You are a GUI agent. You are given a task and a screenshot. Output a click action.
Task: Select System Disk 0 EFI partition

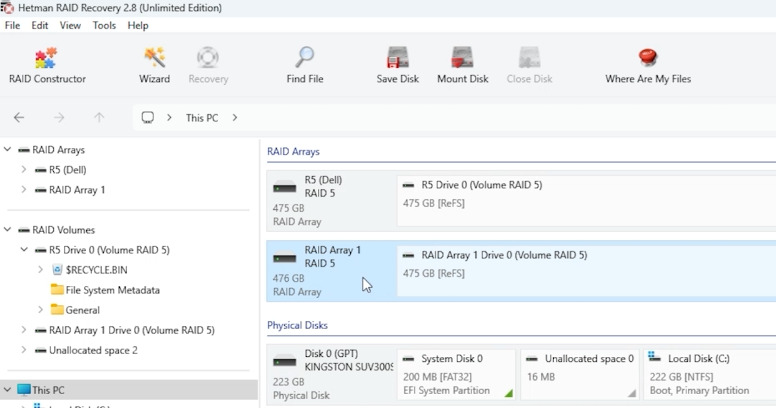pos(456,374)
